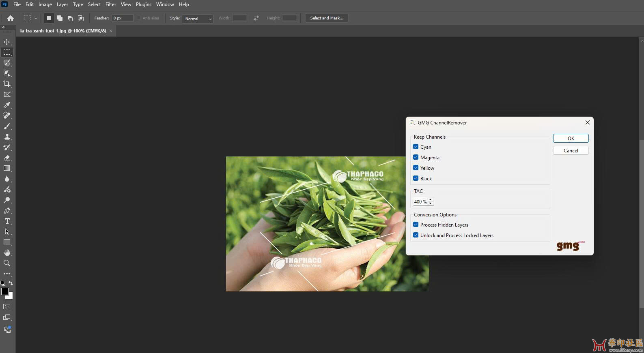This screenshot has width=644, height=353.
Task: Click the TAC percentage input field
Action: tap(420, 201)
